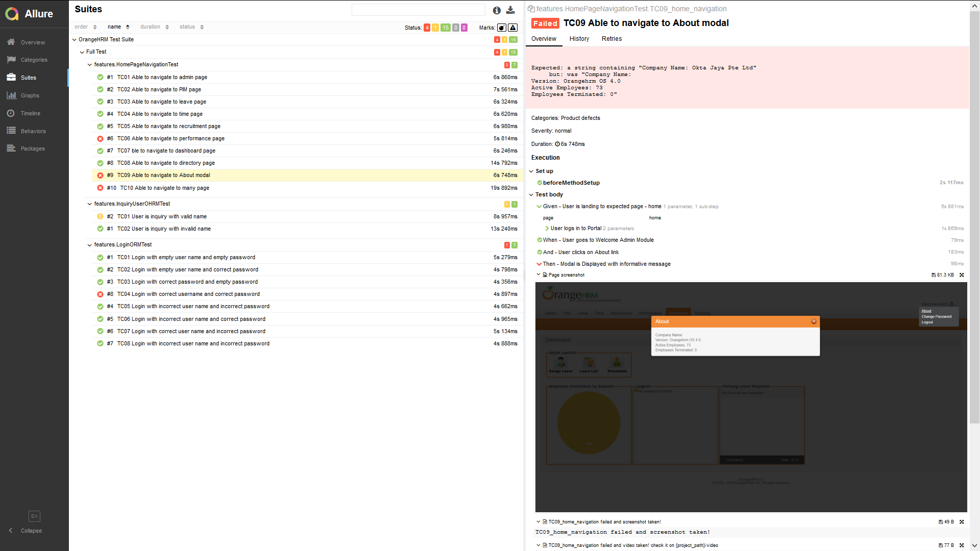Viewport: 980px width, 551px height.
Task: Show suites info tooltip icon
Action: coord(497,10)
